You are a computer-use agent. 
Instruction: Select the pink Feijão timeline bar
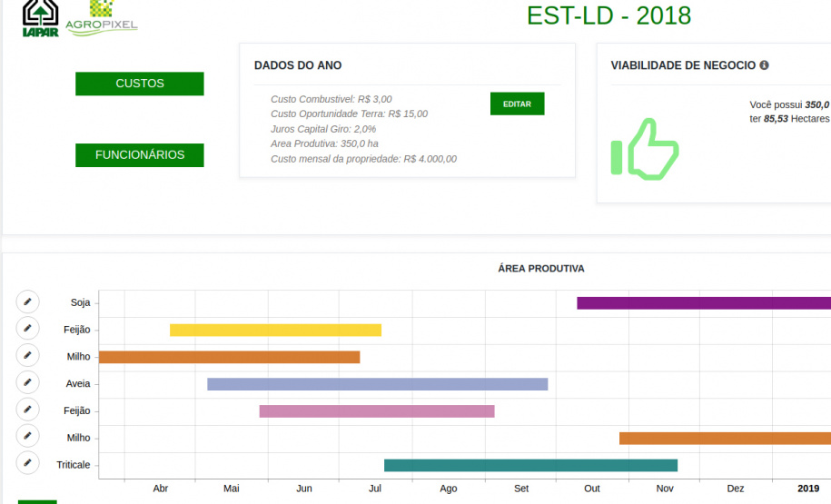click(376, 411)
